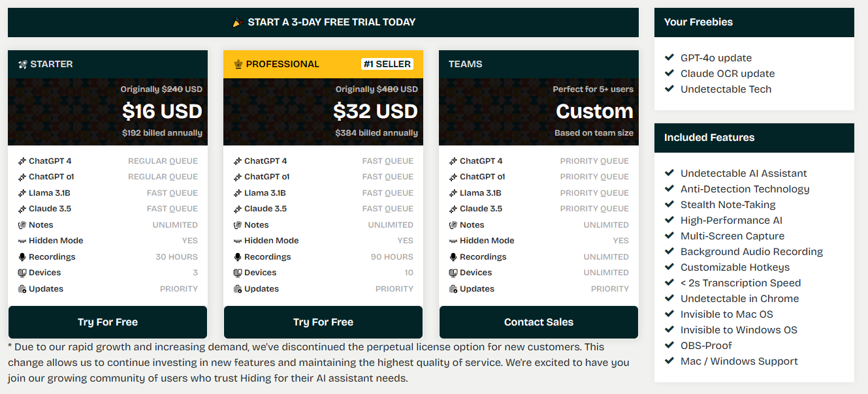Click the Originally $480 USD text
The width and height of the screenshot is (868, 394).
[377, 89]
